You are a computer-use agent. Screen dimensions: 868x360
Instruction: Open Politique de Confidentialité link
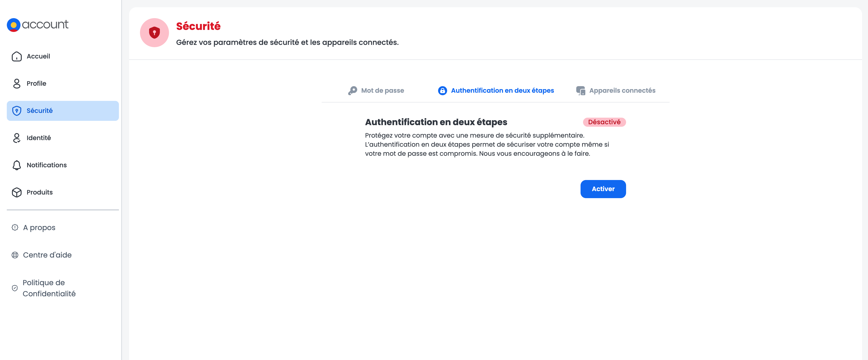[x=49, y=288]
